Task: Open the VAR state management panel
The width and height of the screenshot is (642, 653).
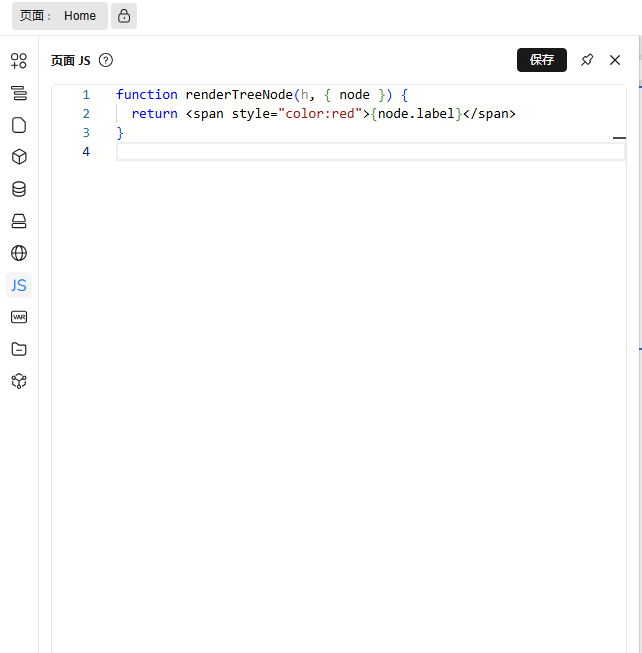Action: point(19,317)
